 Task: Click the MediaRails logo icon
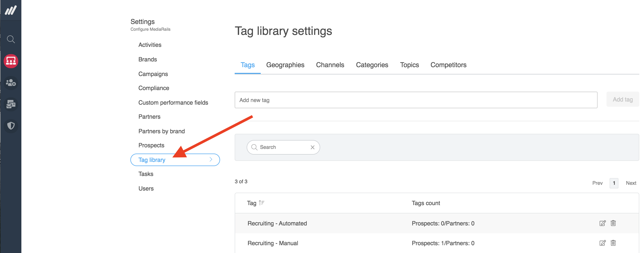[11, 10]
